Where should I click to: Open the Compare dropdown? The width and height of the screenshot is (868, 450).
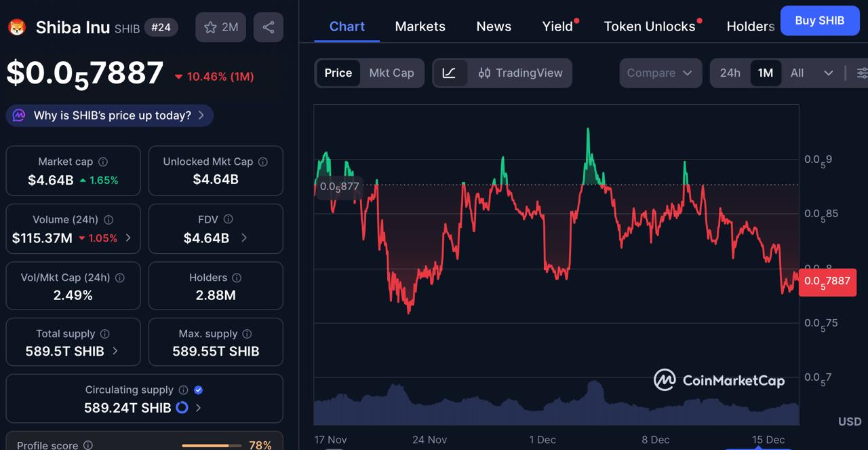pyautogui.click(x=660, y=73)
